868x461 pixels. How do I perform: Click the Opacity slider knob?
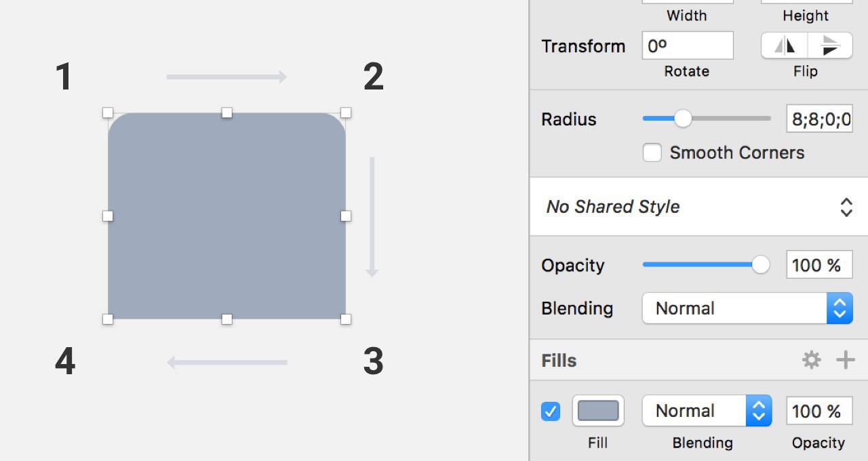[x=761, y=265]
